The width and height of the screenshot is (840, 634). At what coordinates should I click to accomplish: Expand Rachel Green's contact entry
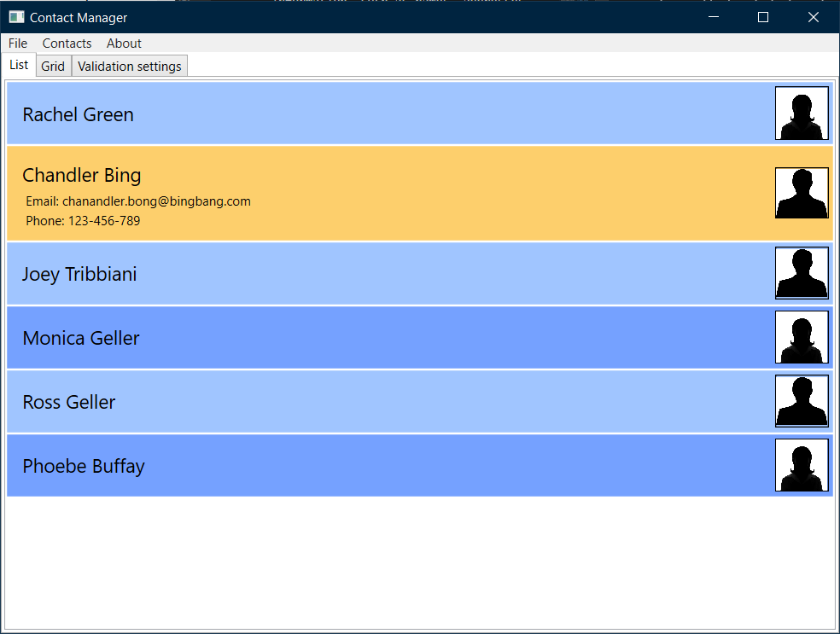(x=78, y=114)
